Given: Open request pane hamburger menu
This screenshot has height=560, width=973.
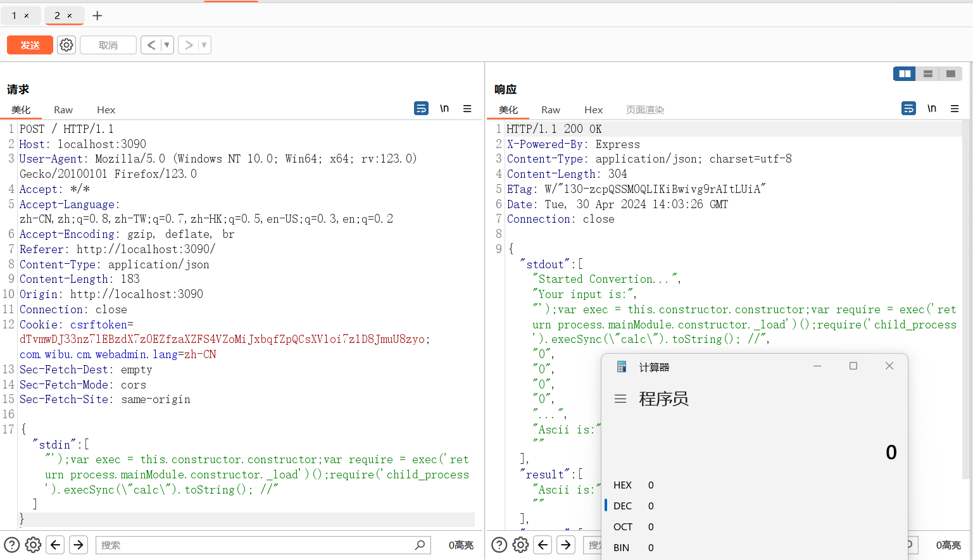Looking at the screenshot, I should point(467,108).
